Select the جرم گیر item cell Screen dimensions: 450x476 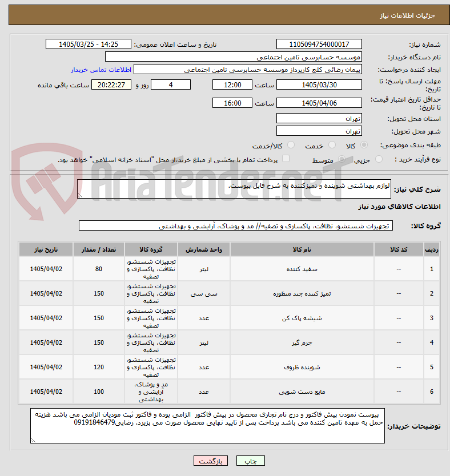tap(302, 343)
